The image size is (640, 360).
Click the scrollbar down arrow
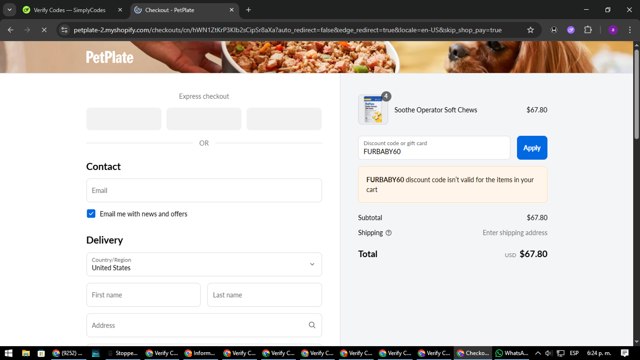tap(636, 342)
